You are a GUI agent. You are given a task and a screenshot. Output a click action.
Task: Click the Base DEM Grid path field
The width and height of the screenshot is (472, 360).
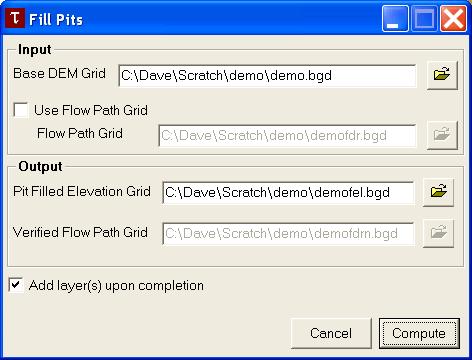tap(268, 76)
